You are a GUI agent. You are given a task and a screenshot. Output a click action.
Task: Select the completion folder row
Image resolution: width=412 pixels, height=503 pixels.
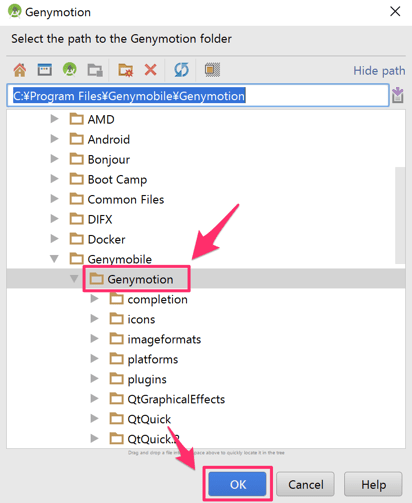pyautogui.click(x=206, y=299)
